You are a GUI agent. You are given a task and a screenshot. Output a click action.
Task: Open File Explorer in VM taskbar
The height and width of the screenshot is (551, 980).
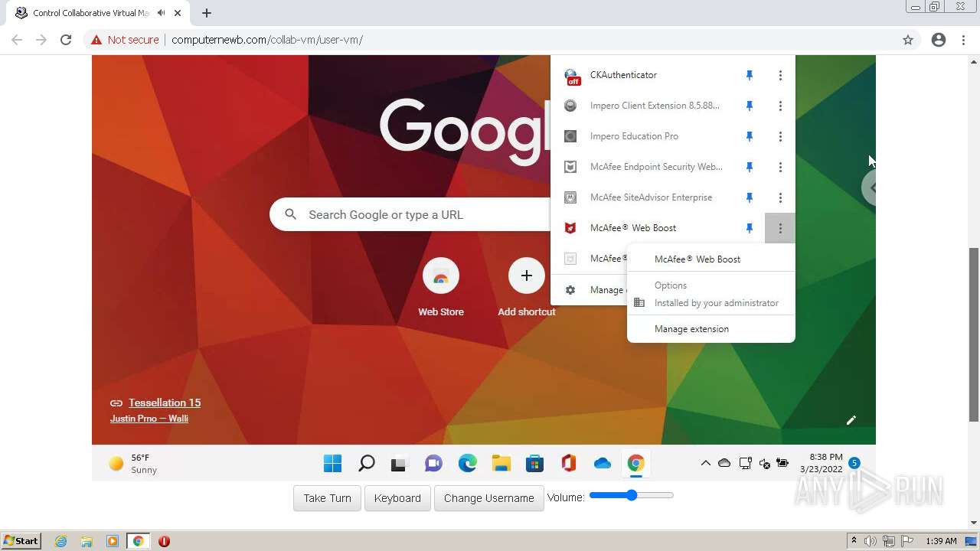click(501, 463)
